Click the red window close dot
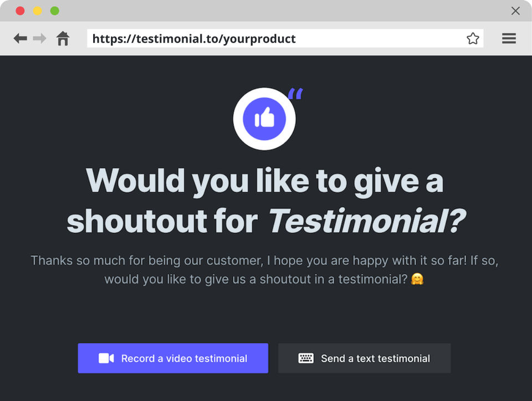532x401 pixels. pos(20,11)
